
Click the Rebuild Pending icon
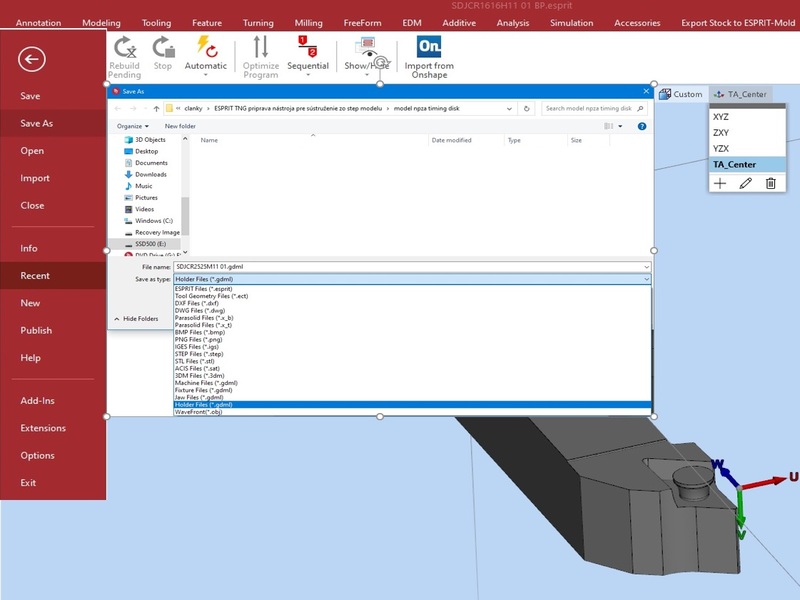click(124, 47)
